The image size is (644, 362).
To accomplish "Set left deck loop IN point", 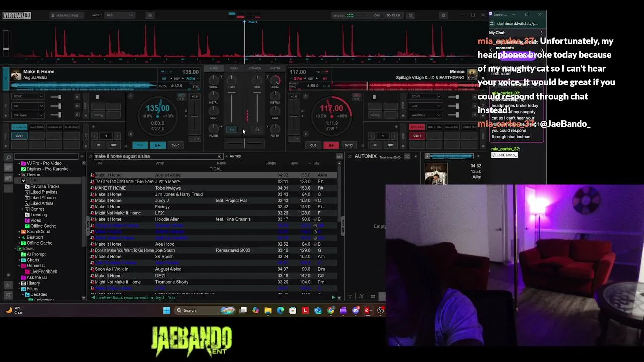I will point(98,145).
